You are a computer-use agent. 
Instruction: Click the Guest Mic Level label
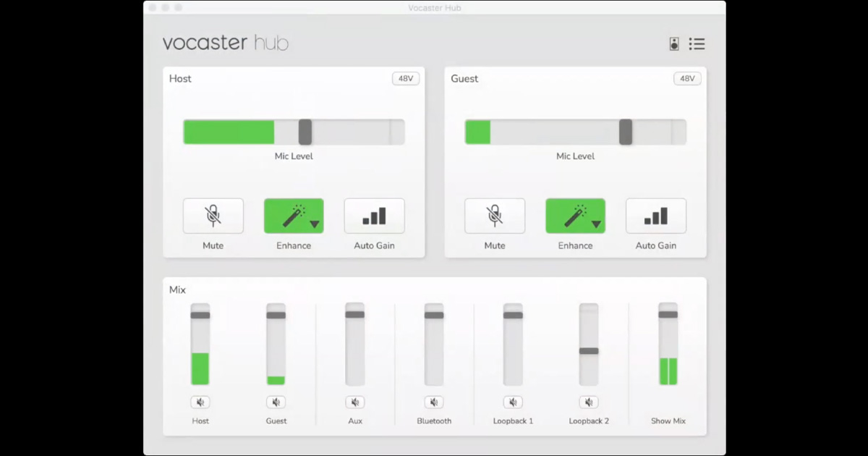pos(576,156)
